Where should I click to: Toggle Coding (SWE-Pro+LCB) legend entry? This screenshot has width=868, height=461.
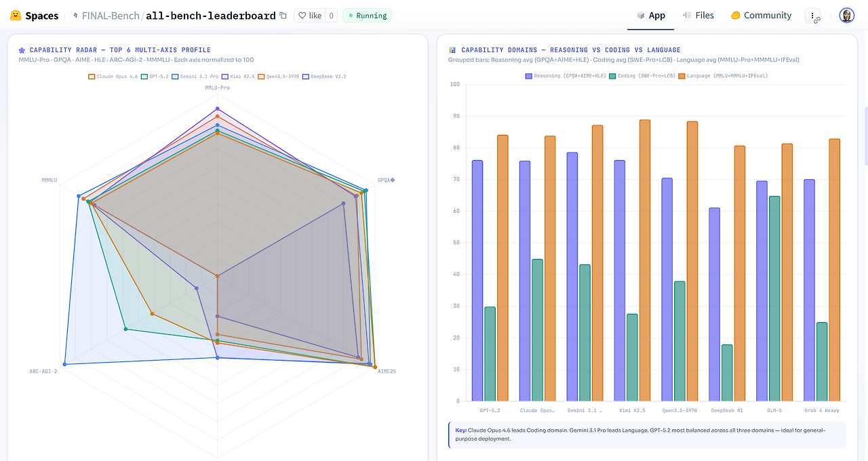point(641,76)
